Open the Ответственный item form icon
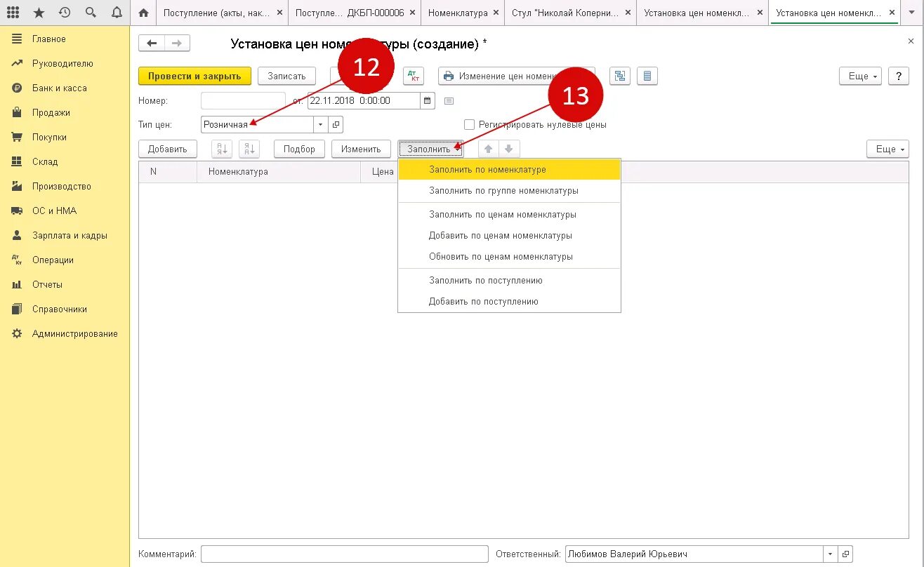This screenshot has width=924, height=567. (x=845, y=554)
